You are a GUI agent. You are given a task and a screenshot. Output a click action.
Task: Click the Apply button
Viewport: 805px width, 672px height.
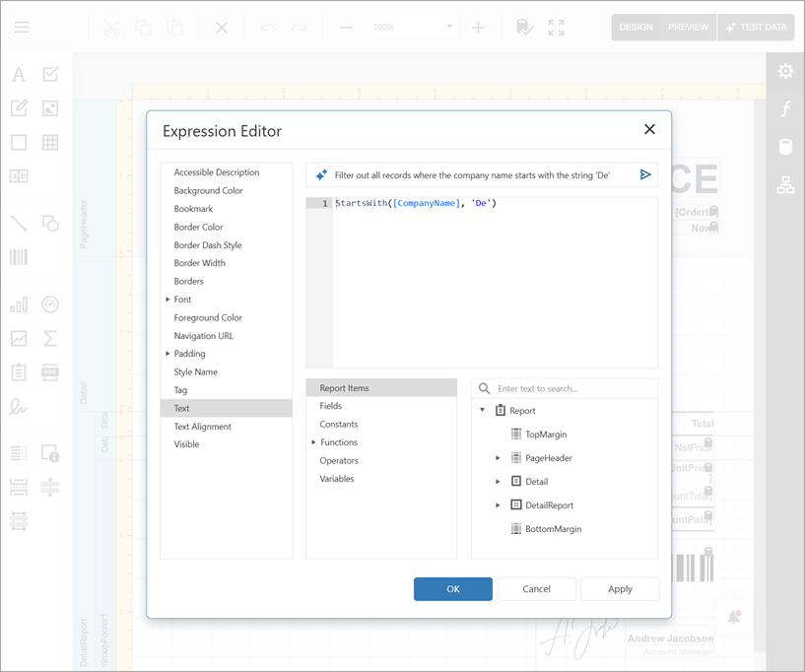pyautogui.click(x=620, y=588)
